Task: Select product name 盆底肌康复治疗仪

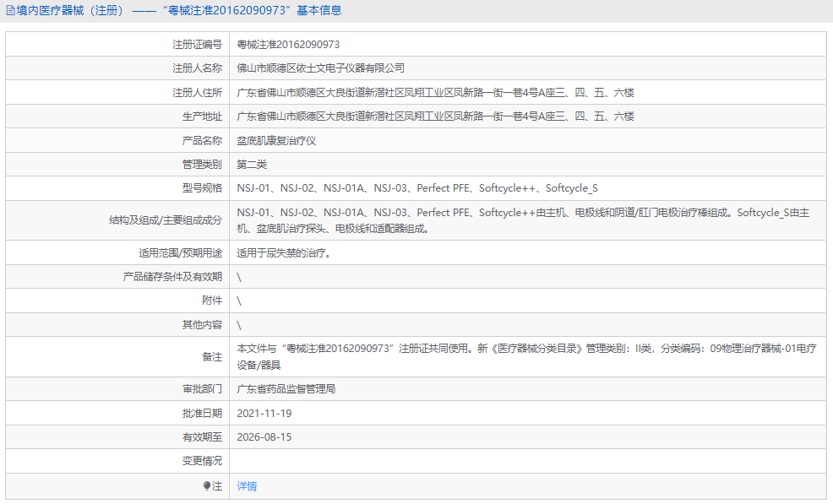Action: pos(276,141)
